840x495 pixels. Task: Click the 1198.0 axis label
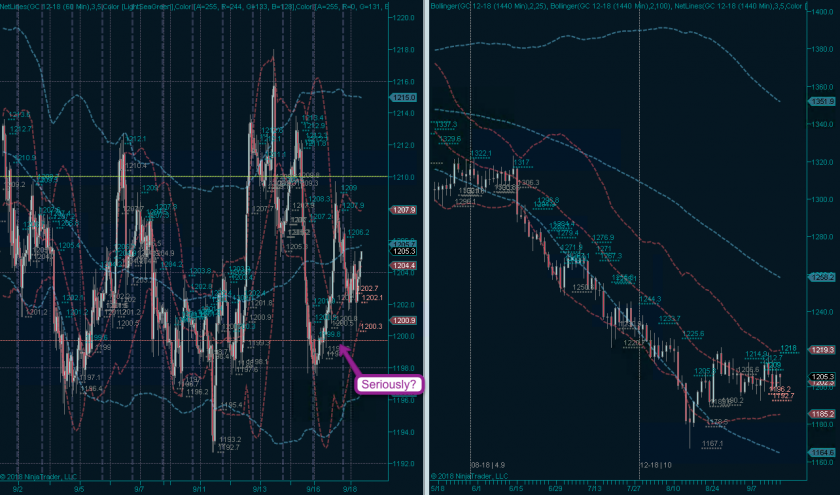click(404, 369)
